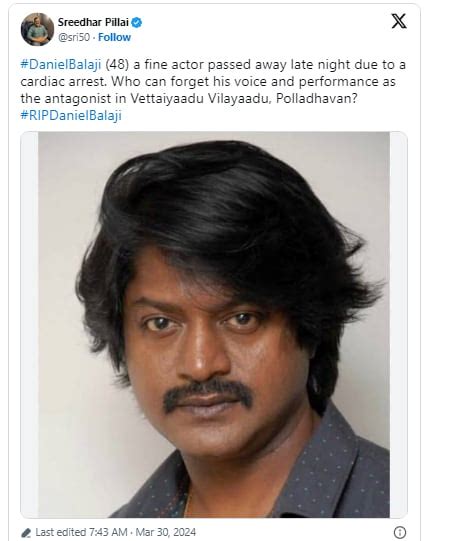Enlarge the attached portrait photo
The width and height of the screenshot is (463, 541).
click(x=214, y=324)
